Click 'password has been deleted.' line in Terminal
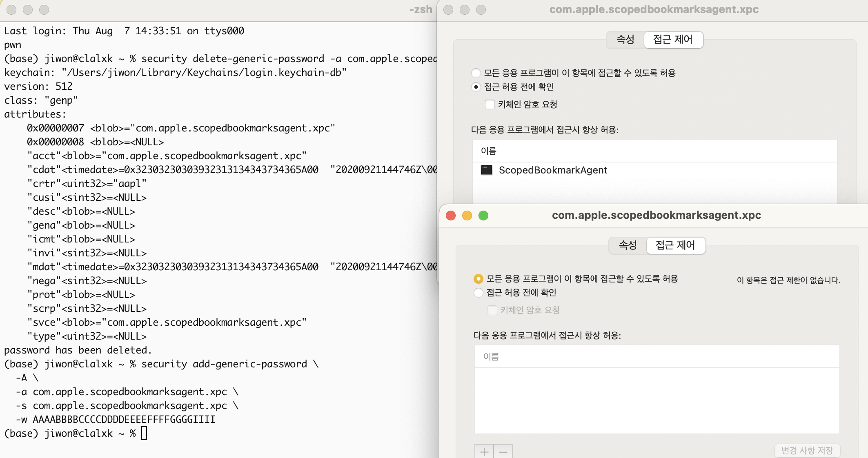868x458 pixels. tap(78, 350)
